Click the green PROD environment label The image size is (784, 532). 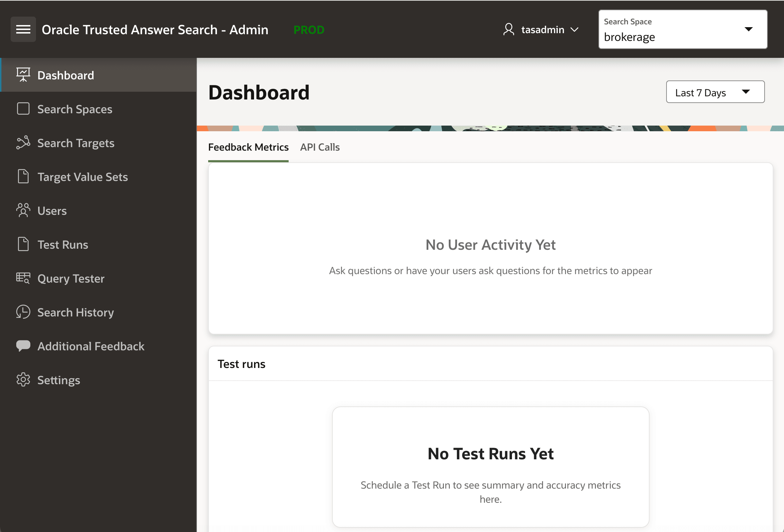pyautogui.click(x=309, y=30)
